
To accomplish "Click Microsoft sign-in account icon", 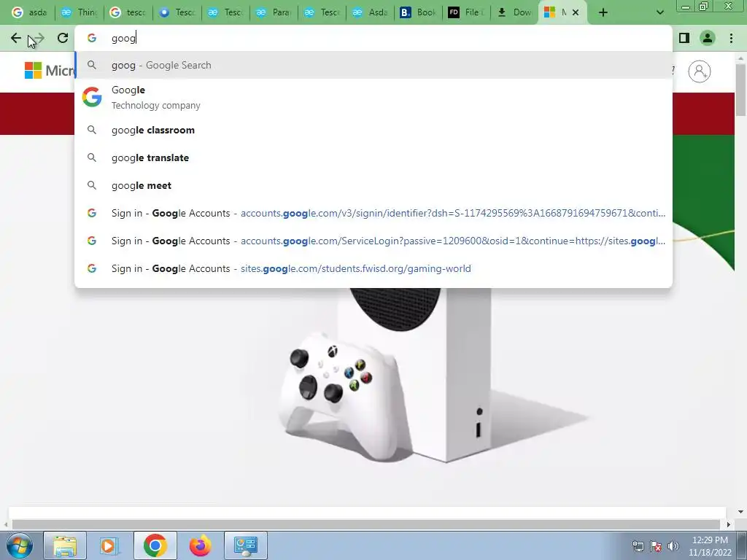I will point(700,71).
